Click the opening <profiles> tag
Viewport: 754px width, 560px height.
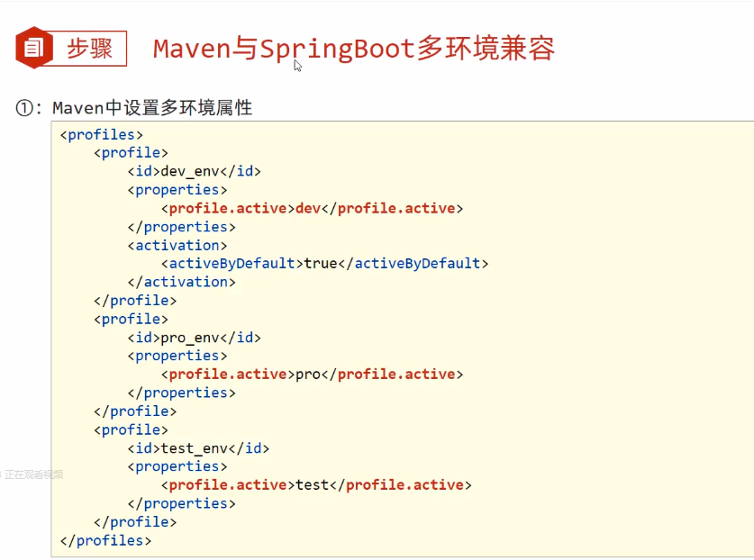point(102,134)
